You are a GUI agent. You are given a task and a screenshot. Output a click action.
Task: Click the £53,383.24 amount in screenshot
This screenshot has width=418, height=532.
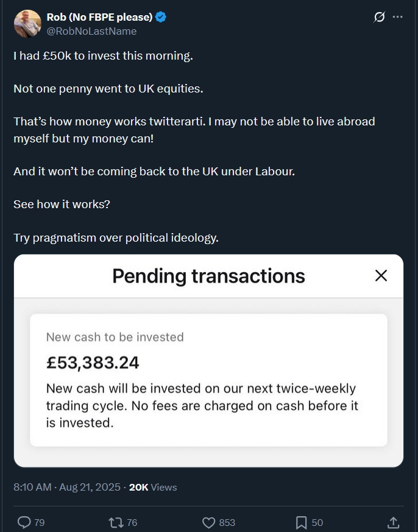tap(93, 363)
